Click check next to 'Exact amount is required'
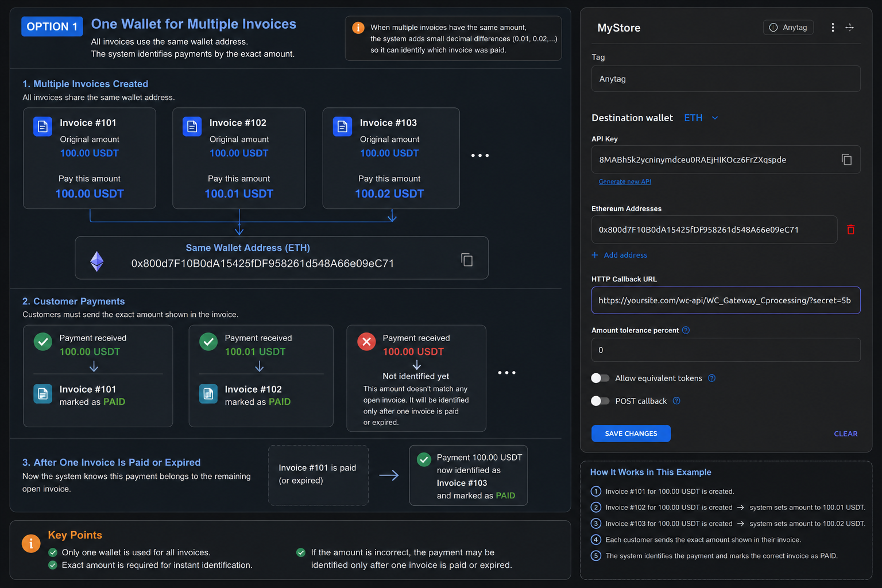The width and height of the screenshot is (882, 588). click(53, 565)
